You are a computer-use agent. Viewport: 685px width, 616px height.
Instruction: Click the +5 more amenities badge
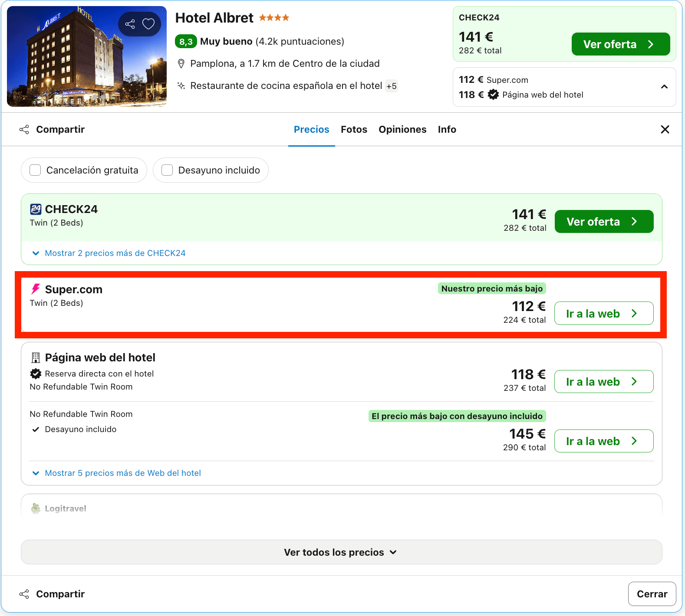coord(392,86)
